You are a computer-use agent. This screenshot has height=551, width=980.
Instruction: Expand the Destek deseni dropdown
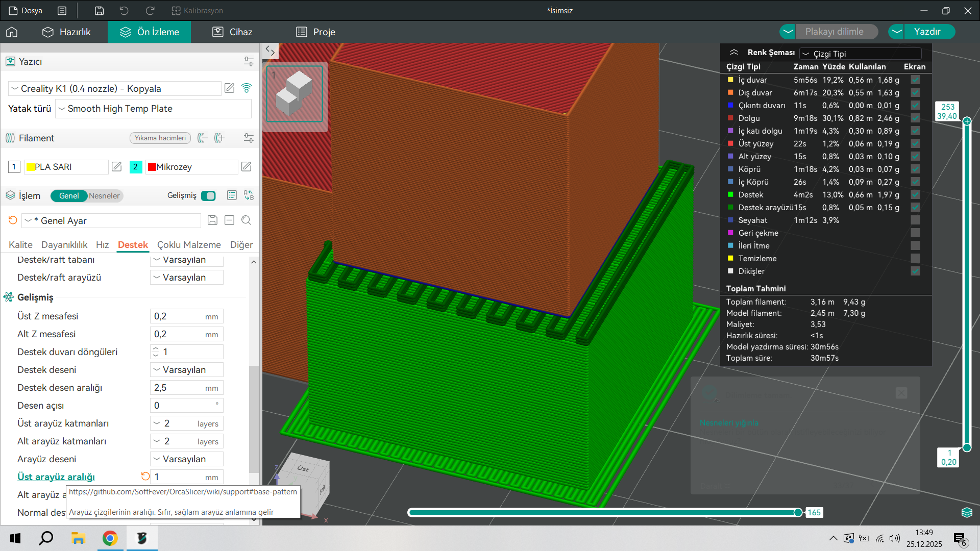[x=187, y=370]
